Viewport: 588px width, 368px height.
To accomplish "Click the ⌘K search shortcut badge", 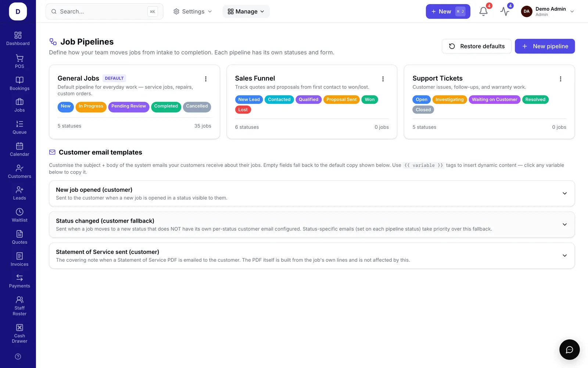I will (153, 12).
